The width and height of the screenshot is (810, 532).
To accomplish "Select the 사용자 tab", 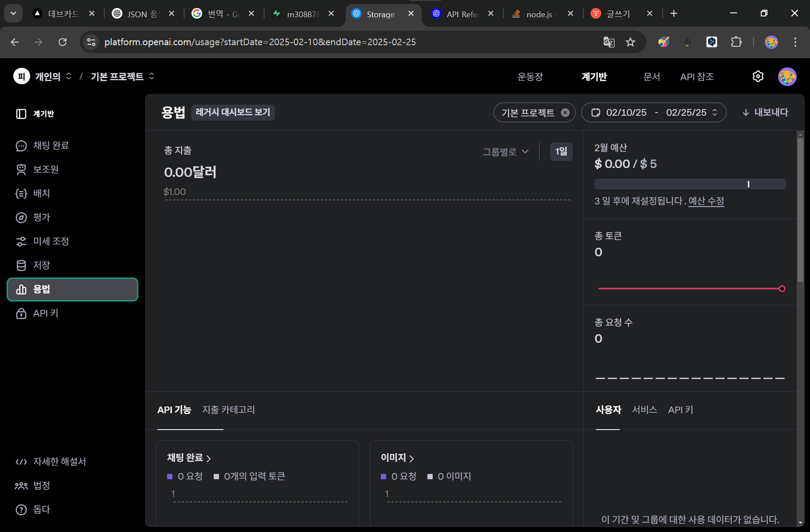I will (608, 410).
